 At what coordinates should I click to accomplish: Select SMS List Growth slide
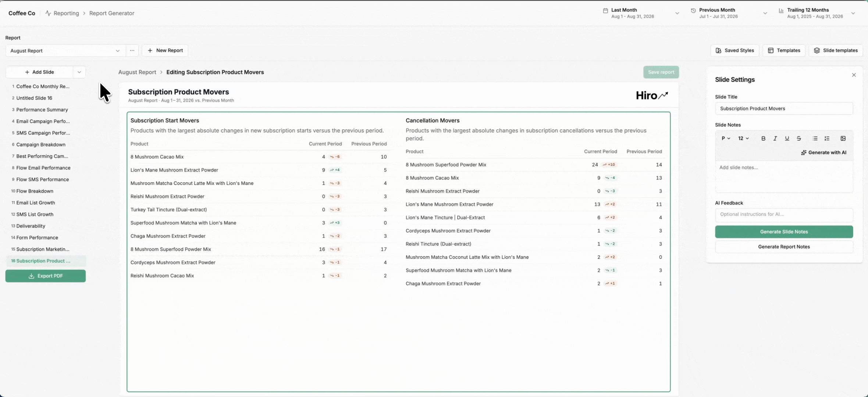click(46, 214)
